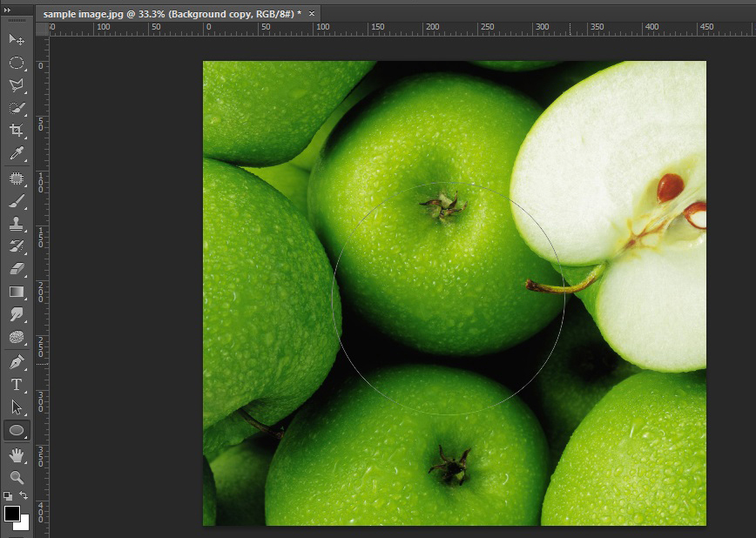This screenshot has width=756, height=538.
Task: Select the Quick Selection tool
Action: (x=17, y=108)
